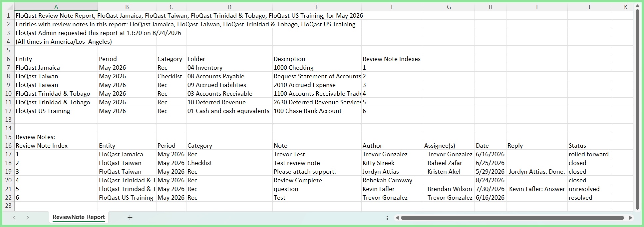Click the vertical scrollbar thumb

pyautogui.click(x=637, y=109)
